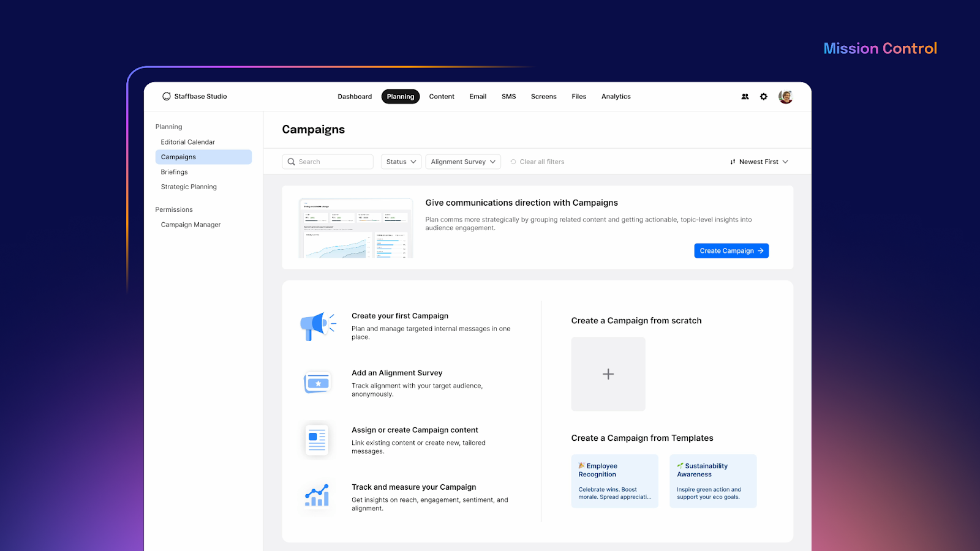Viewport: 980px width, 551px height.
Task: Open the Newest First sort dropdown
Action: (x=759, y=162)
